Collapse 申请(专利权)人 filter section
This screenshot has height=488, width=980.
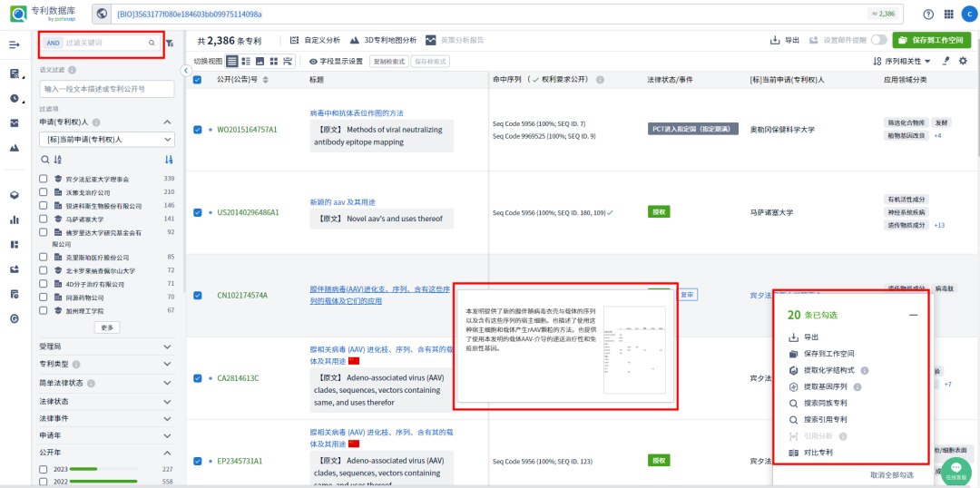click(168, 122)
